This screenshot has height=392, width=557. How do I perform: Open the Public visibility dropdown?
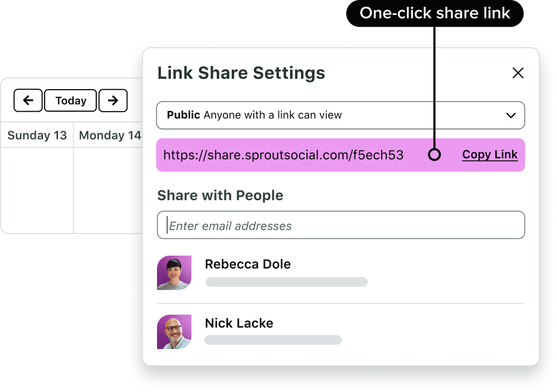coord(340,115)
